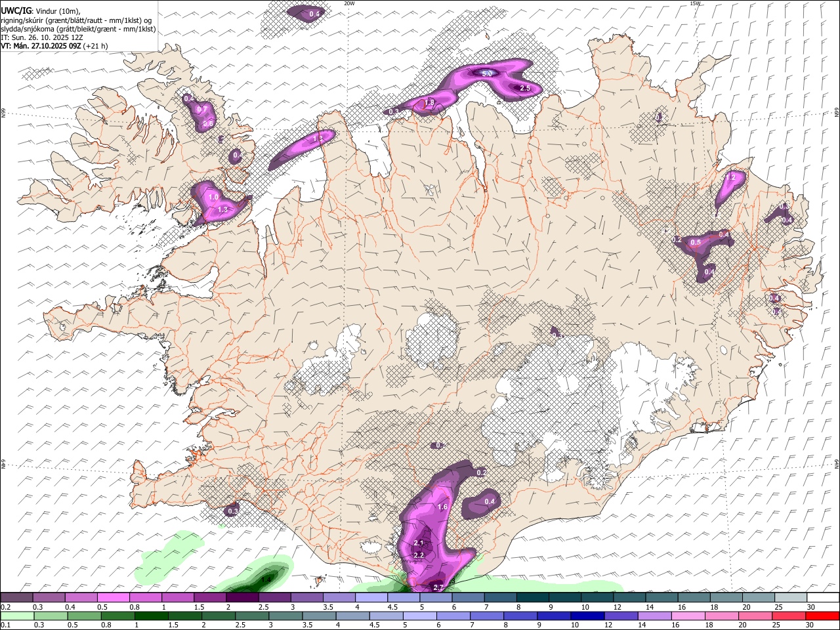Click the 'UWC/IG: Vindur (10m)' title line
Screen dimensions: 840x630
[x=40, y=10]
